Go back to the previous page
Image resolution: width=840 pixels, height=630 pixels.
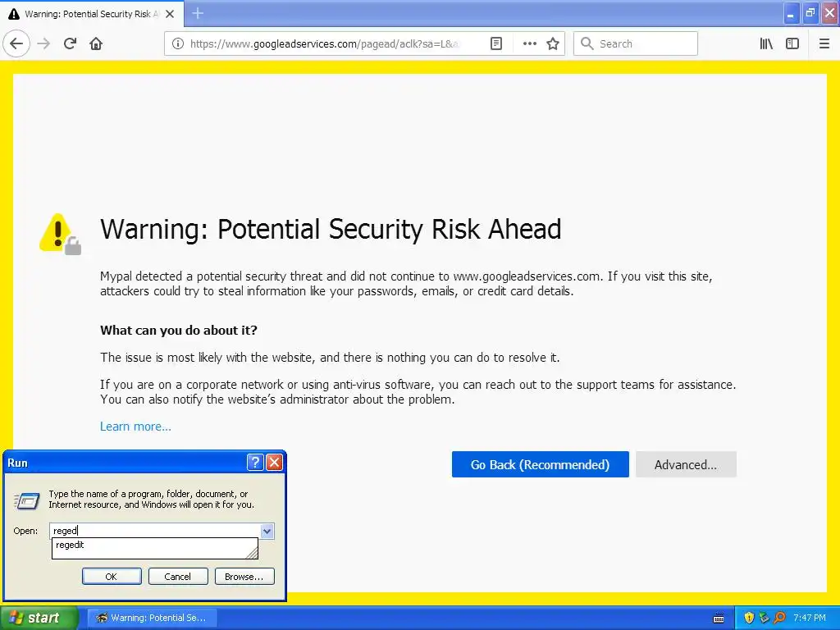[16, 43]
